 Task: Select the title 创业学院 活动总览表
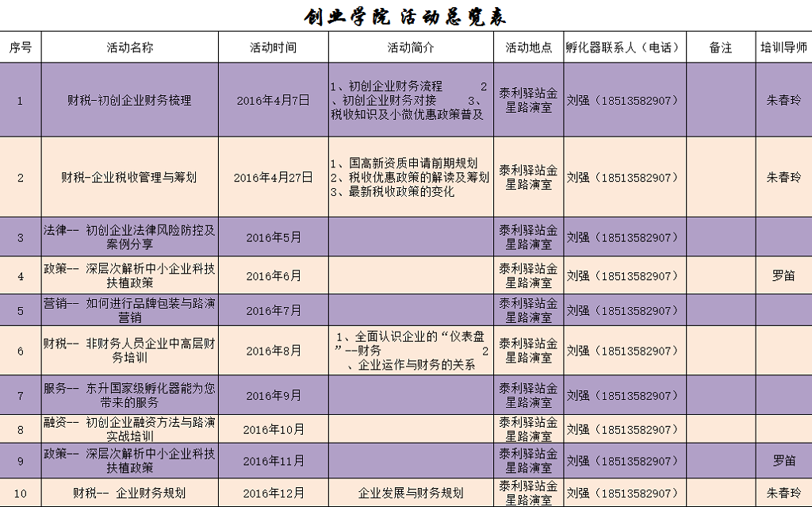(405, 17)
